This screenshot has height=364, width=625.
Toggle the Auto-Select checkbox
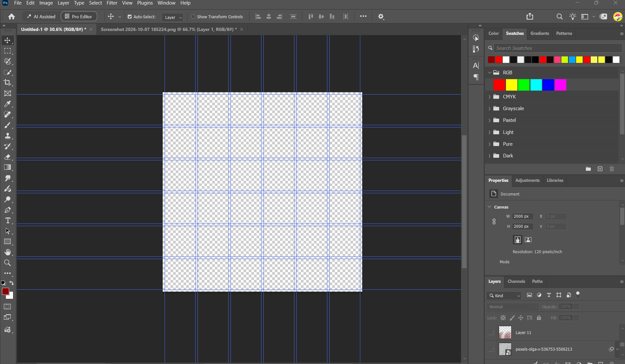(130, 17)
